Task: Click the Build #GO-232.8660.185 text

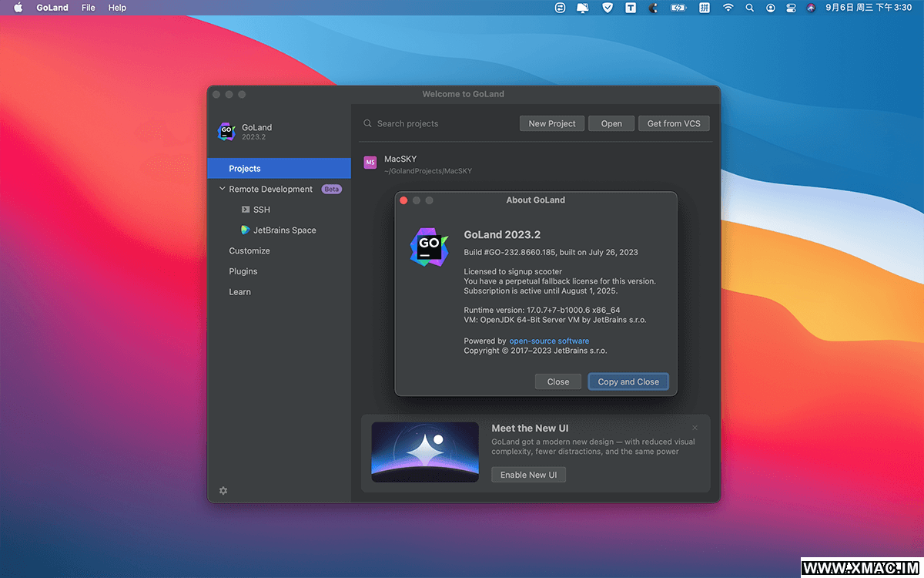Action: click(551, 252)
